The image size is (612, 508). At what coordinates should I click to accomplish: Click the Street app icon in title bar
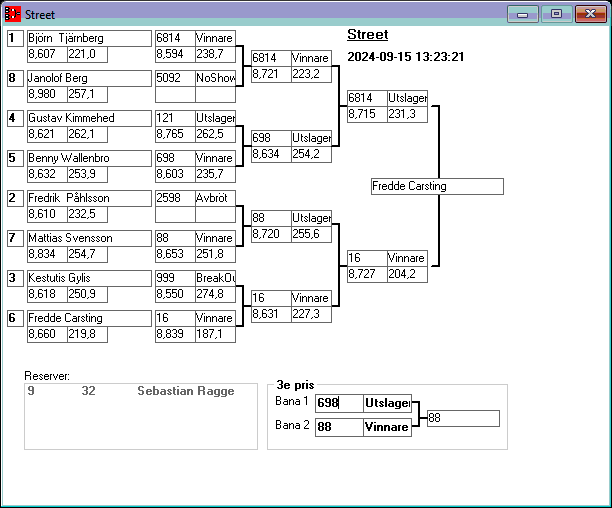click(x=13, y=15)
